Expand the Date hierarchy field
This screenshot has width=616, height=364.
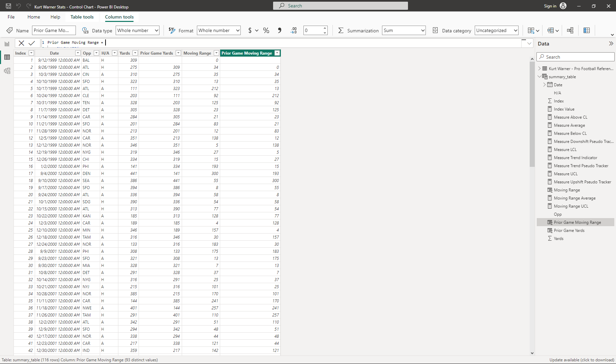coord(545,85)
